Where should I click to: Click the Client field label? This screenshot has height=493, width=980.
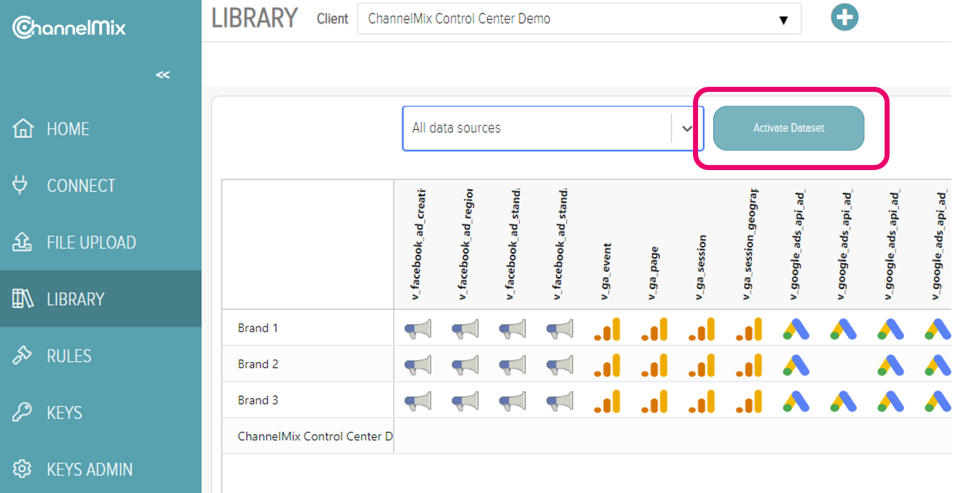[333, 19]
